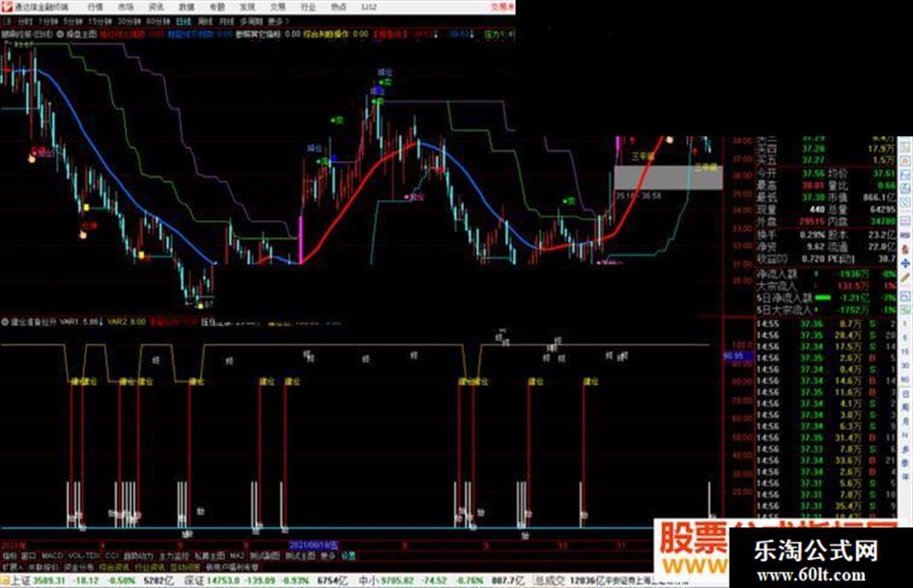Open the 市场 menu
Image resolution: width=913 pixels, height=588 pixels.
126,7
